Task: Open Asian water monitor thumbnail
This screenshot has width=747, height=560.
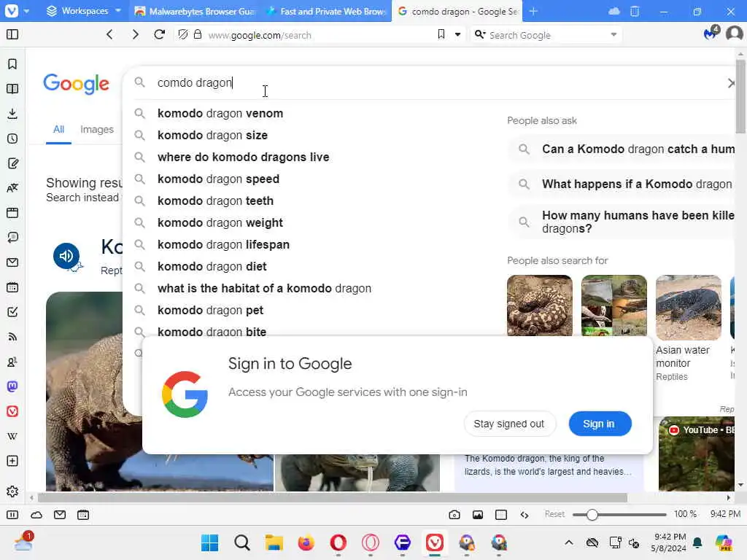Action: [x=688, y=308]
